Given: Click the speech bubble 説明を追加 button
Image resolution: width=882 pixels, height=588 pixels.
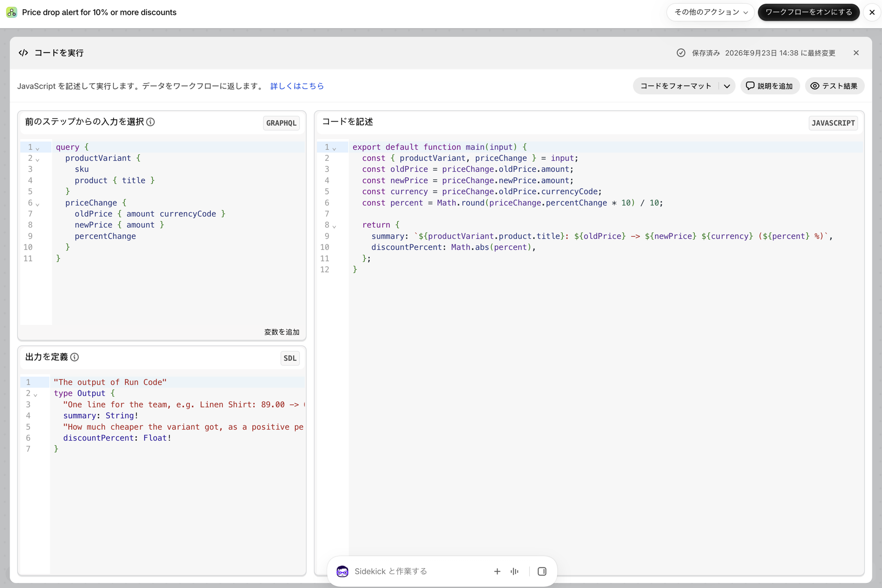Looking at the screenshot, I should click(770, 86).
